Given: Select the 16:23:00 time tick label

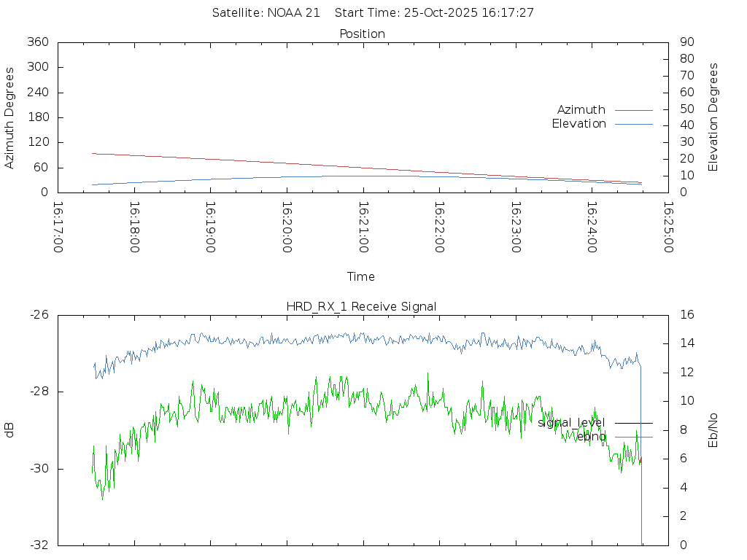Looking at the screenshot, I should click(515, 227).
